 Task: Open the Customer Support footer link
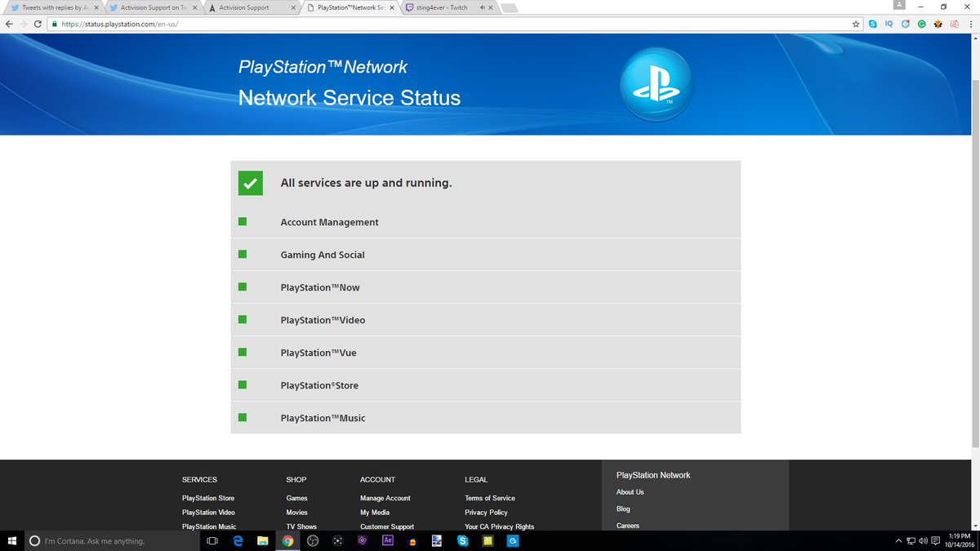coord(387,527)
